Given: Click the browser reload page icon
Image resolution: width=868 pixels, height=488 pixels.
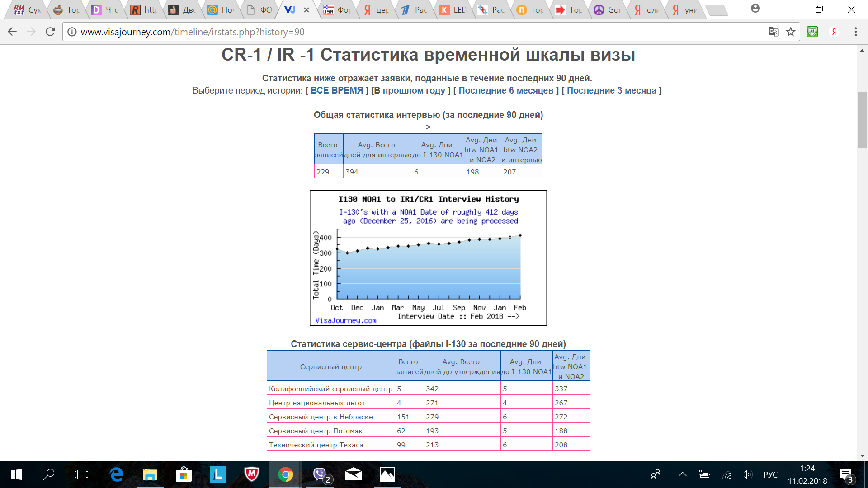Looking at the screenshot, I should (x=50, y=32).
